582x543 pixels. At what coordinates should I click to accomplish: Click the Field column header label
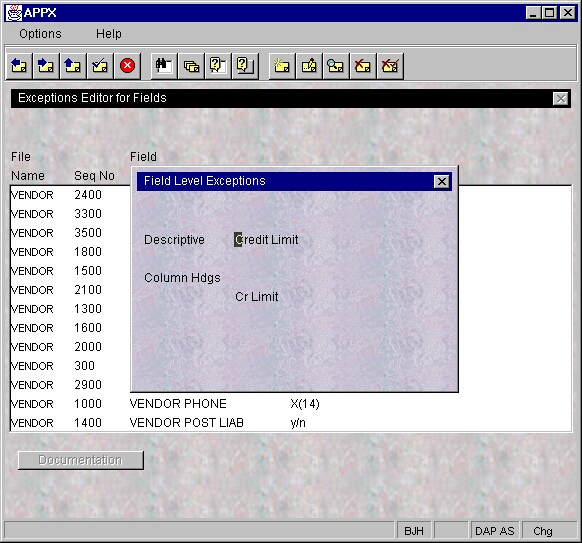pyautogui.click(x=143, y=157)
